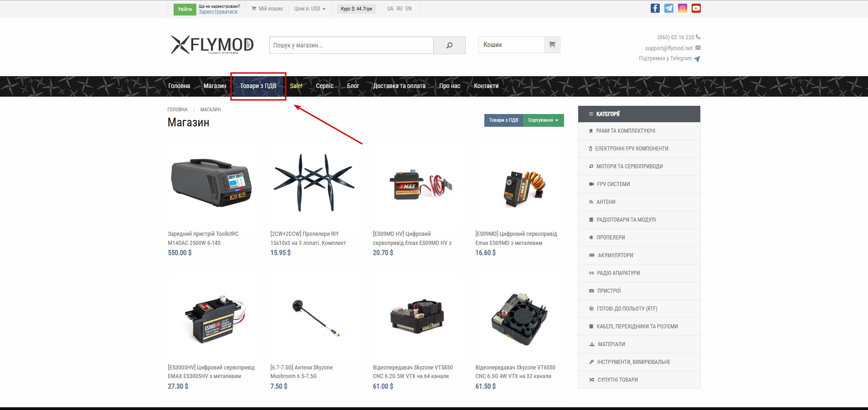
Task: Open the Ціни в: USD currency dropdown
Action: coord(310,9)
